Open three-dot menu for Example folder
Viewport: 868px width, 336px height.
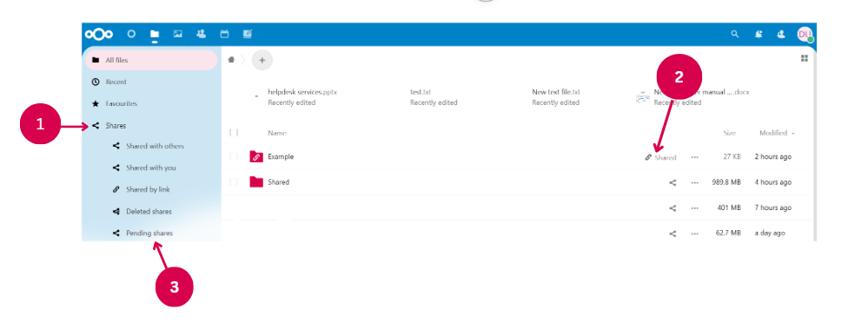coord(694,156)
